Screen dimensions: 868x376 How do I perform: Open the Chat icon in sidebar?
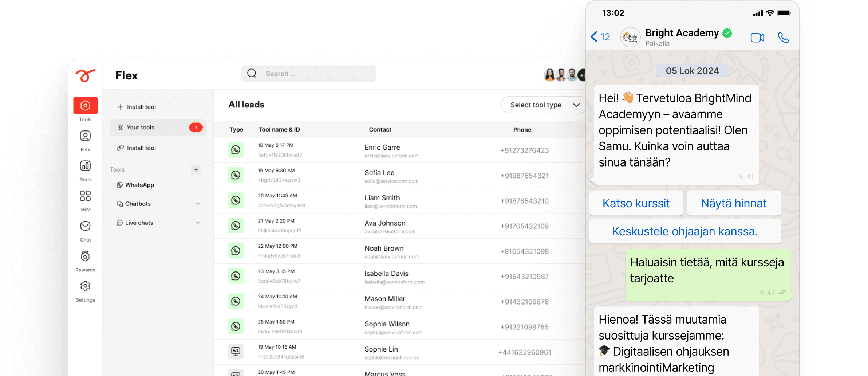[x=85, y=227]
